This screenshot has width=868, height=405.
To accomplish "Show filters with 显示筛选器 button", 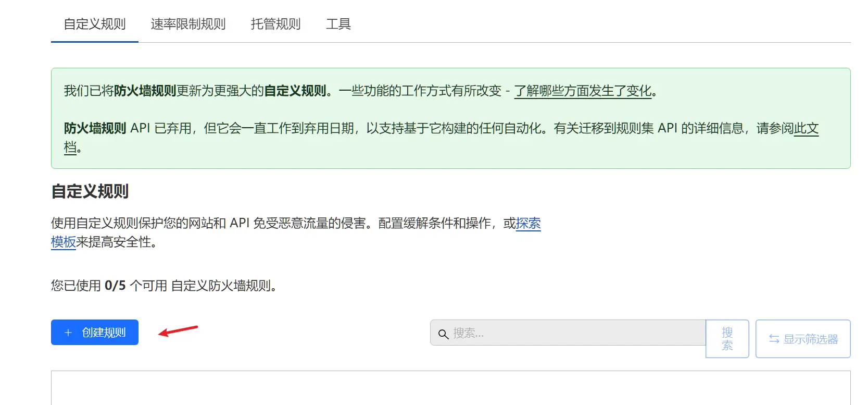I will pyautogui.click(x=802, y=339).
